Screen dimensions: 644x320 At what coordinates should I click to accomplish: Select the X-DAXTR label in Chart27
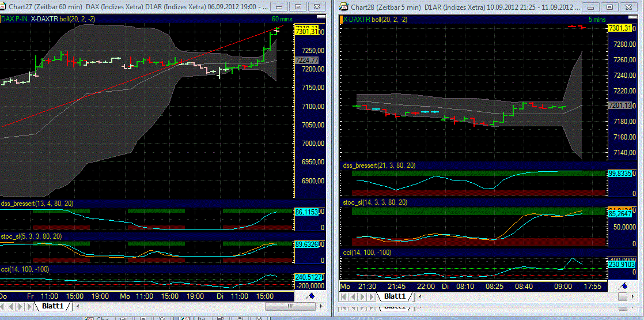click(x=44, y=19)
